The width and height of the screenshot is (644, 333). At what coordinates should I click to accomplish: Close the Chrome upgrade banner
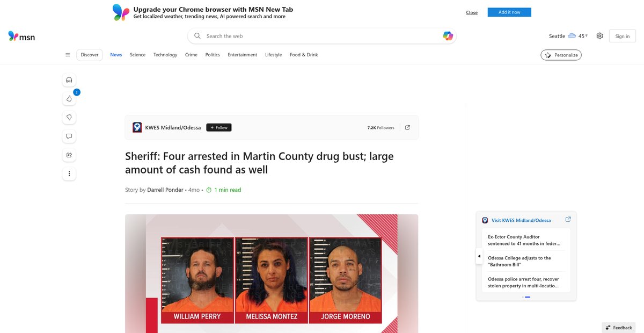tap(472, 12)
